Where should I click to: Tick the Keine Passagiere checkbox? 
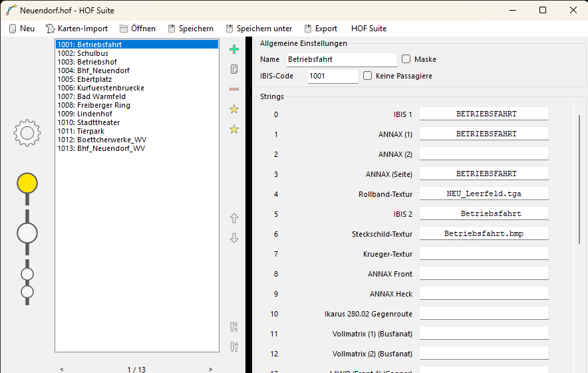pyautogui.click(x=367, y=76)
